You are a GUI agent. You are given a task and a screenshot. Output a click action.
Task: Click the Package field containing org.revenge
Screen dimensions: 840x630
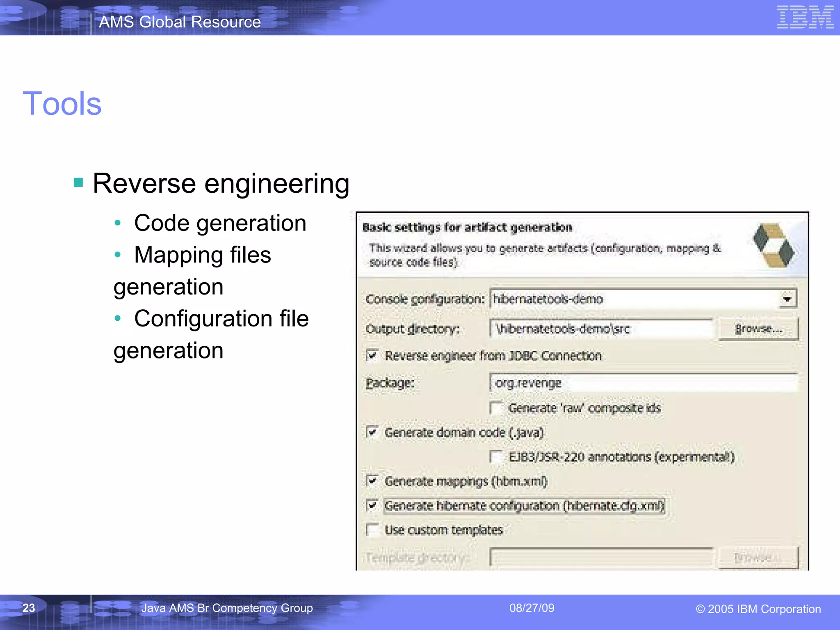point(644,383)
